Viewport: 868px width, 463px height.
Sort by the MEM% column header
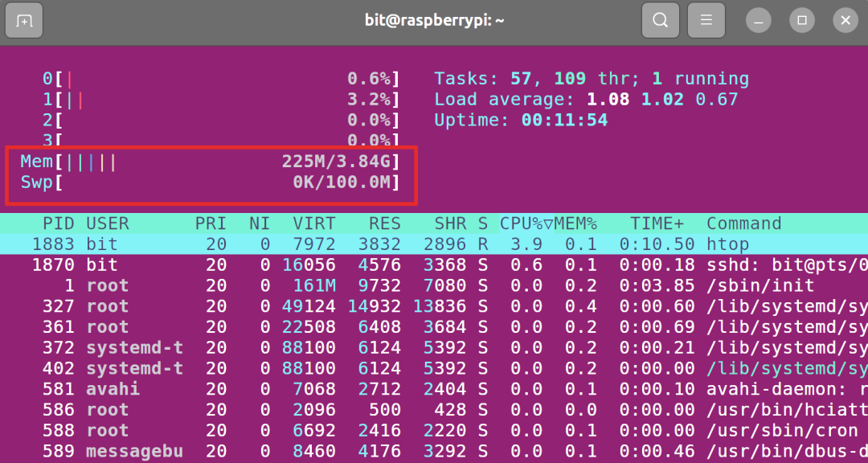(575, 223)
